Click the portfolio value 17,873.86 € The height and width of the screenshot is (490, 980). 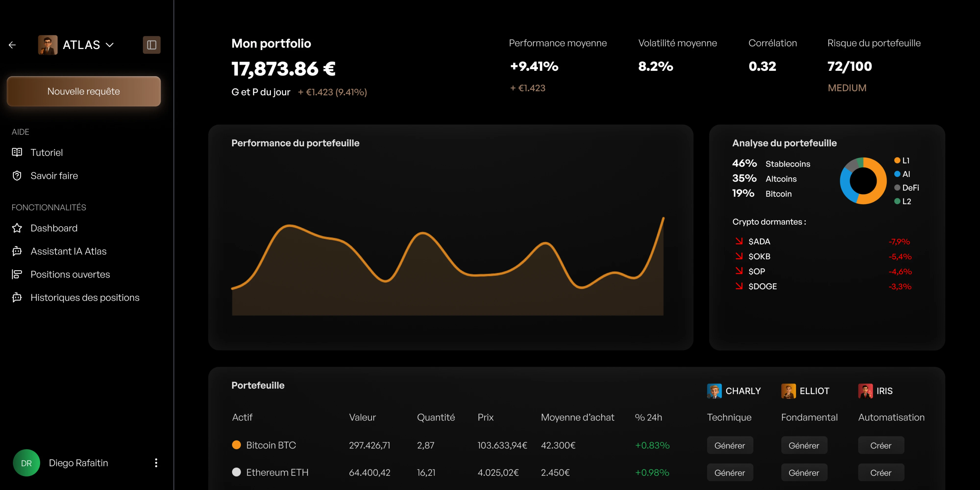coord(283,69)
